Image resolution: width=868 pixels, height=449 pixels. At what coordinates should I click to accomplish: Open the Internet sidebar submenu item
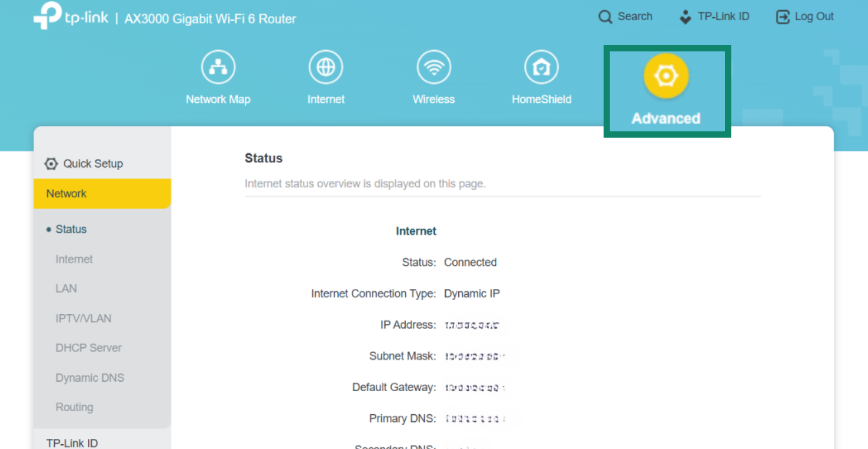click(x=74, y=259)
